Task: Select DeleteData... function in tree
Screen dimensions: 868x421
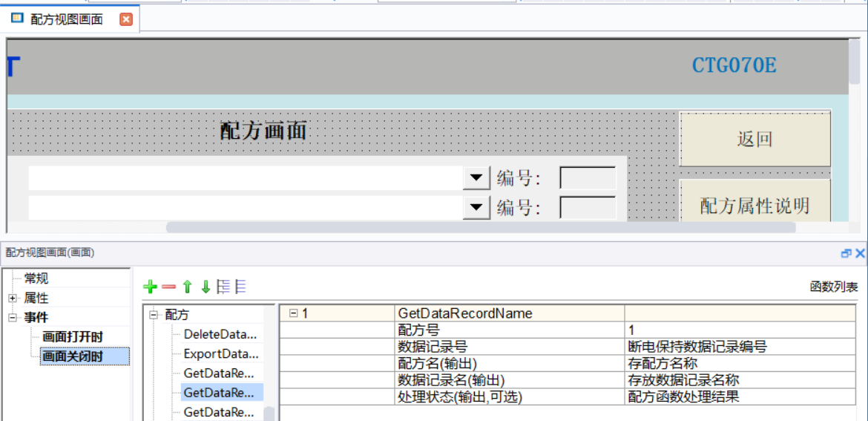Action: 220,335
